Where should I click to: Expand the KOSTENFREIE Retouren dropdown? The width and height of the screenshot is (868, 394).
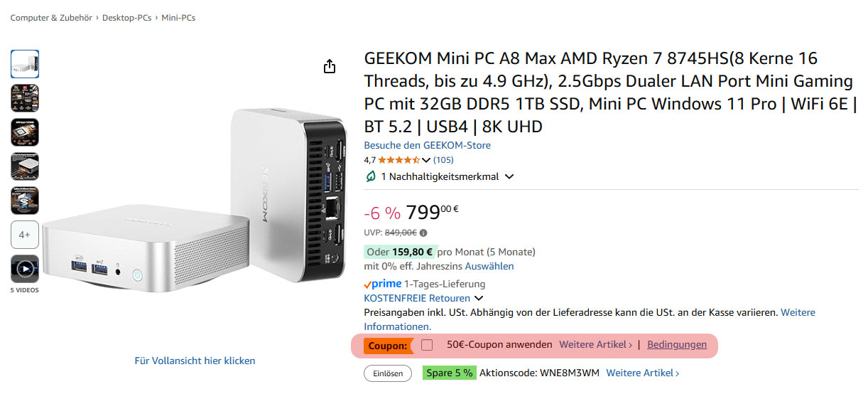pos(479,299)
